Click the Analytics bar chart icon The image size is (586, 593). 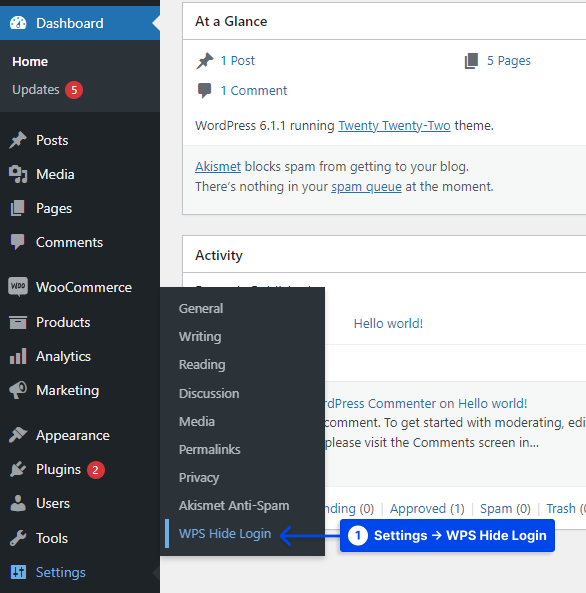tap(18, 356)
